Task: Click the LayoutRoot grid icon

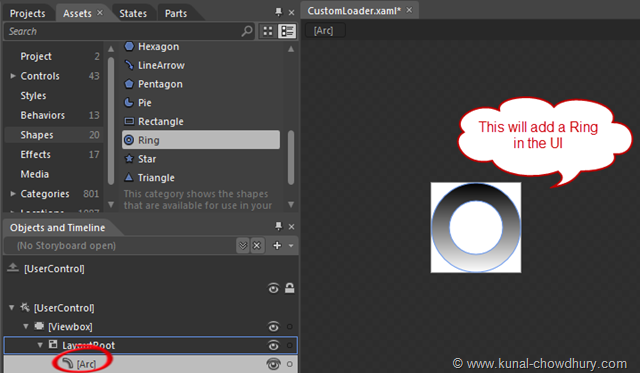Action: click(53, 344)
